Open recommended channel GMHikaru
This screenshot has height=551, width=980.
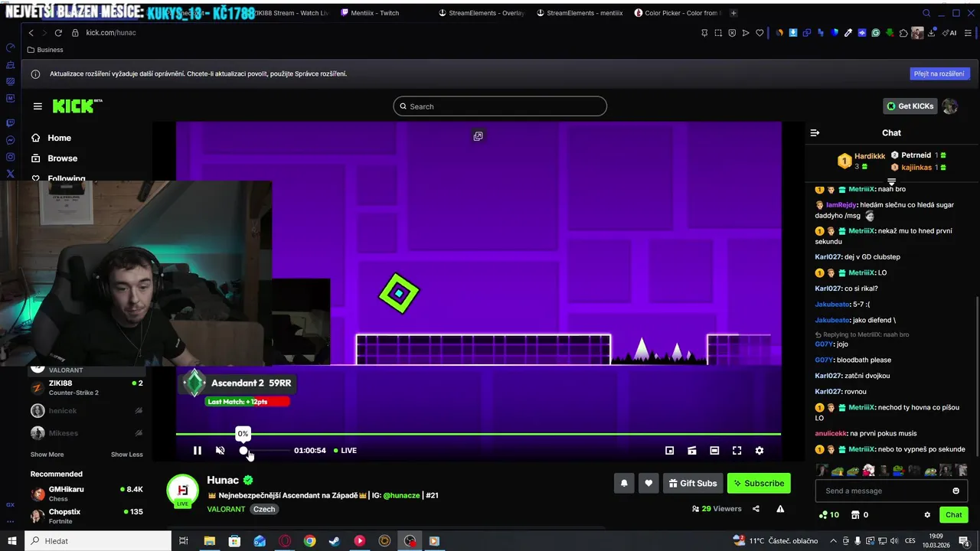pos(86,494)
